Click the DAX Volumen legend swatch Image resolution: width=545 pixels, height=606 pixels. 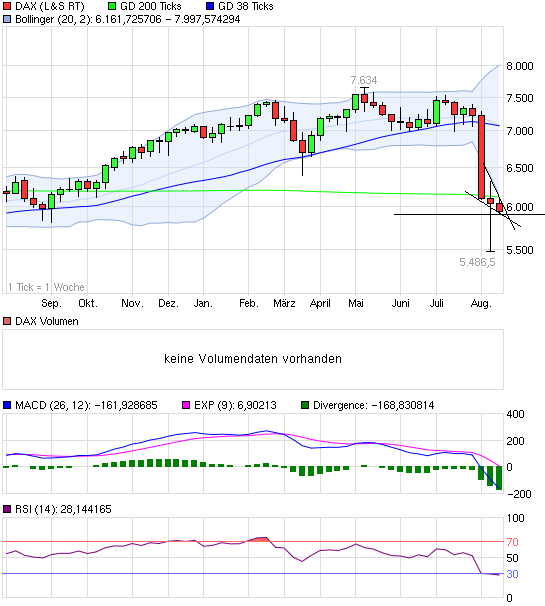point(7,321)
